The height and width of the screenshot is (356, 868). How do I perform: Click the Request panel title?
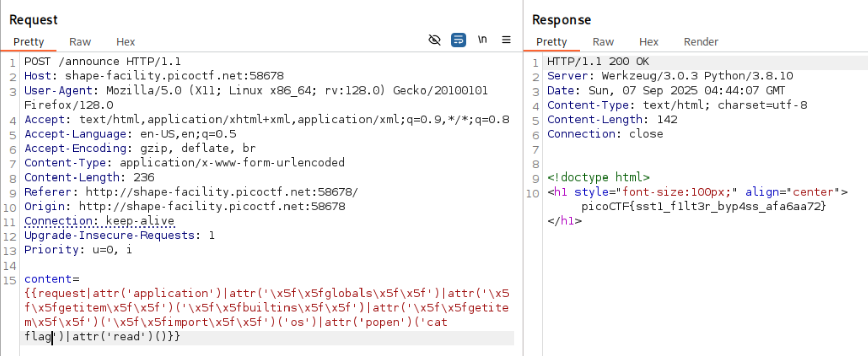33,20
